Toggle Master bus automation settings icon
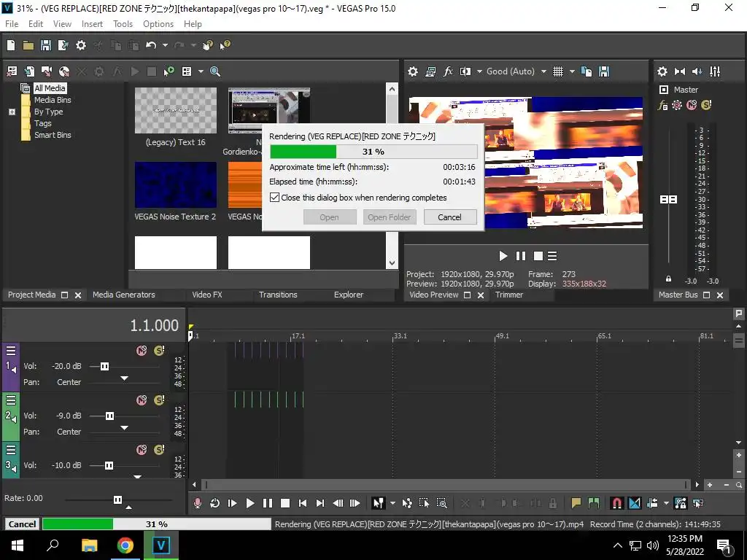The height and width of the screenshot is (560, 747). [676, 105]
